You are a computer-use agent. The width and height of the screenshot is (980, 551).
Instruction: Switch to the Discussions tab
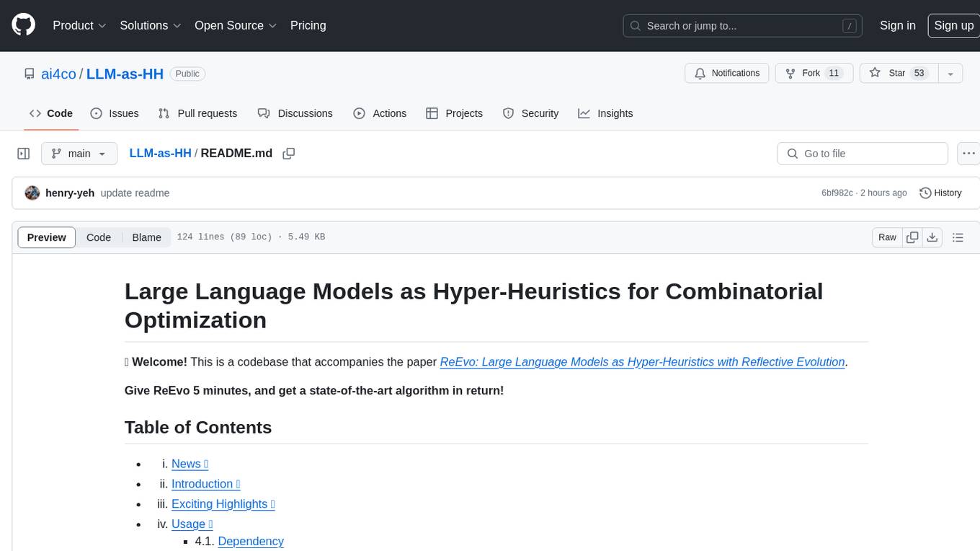[x=295, y=113]
